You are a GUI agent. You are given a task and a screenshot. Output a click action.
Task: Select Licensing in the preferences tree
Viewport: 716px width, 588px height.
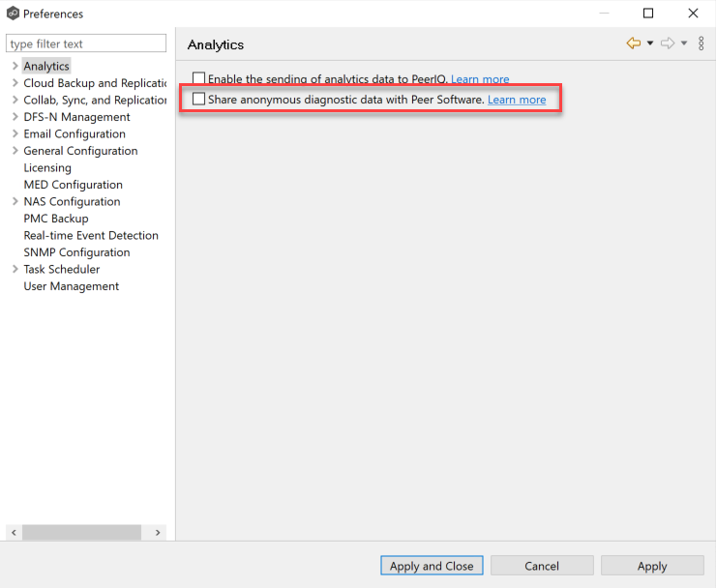pos(47,167)
